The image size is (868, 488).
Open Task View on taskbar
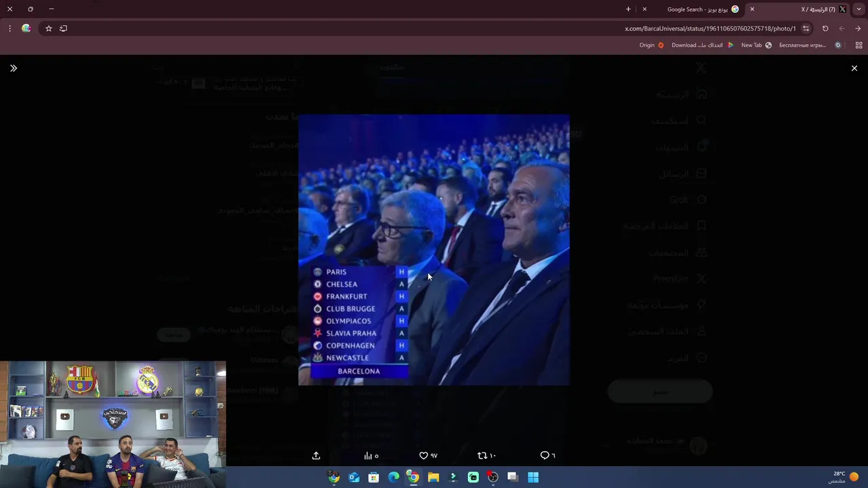point(512,478)
